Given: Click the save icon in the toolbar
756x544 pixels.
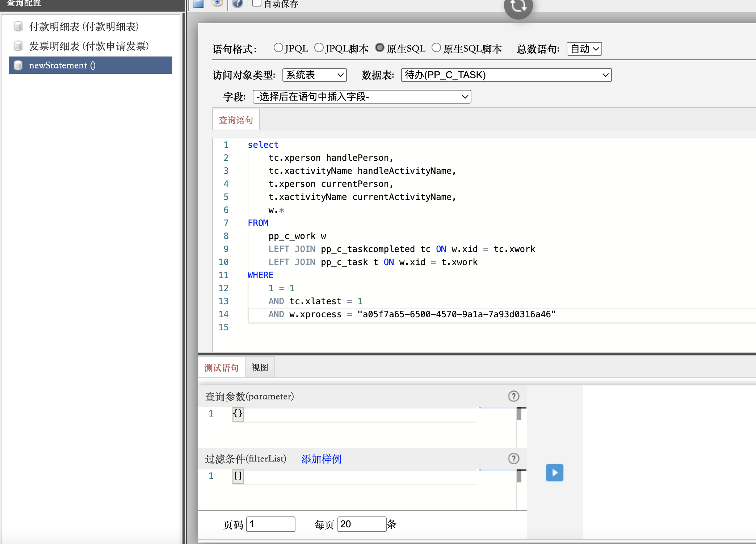Looking at the screenshot, I should coord(198,4).
